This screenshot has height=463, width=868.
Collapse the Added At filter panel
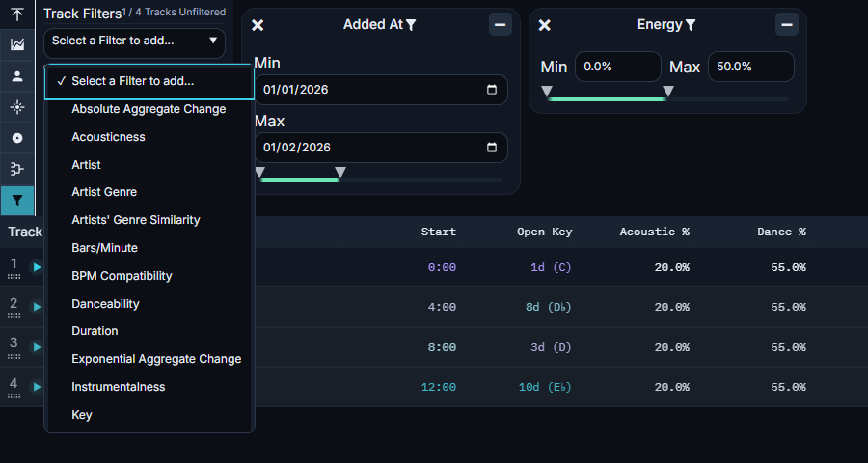500,25
